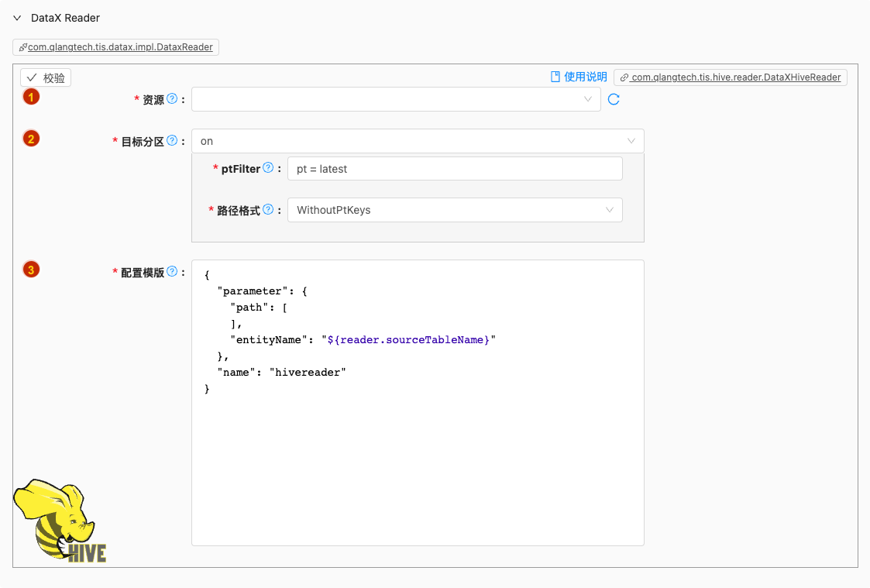Click the red step 2 badge
870x588 pixels.
(x=30, y=139)
